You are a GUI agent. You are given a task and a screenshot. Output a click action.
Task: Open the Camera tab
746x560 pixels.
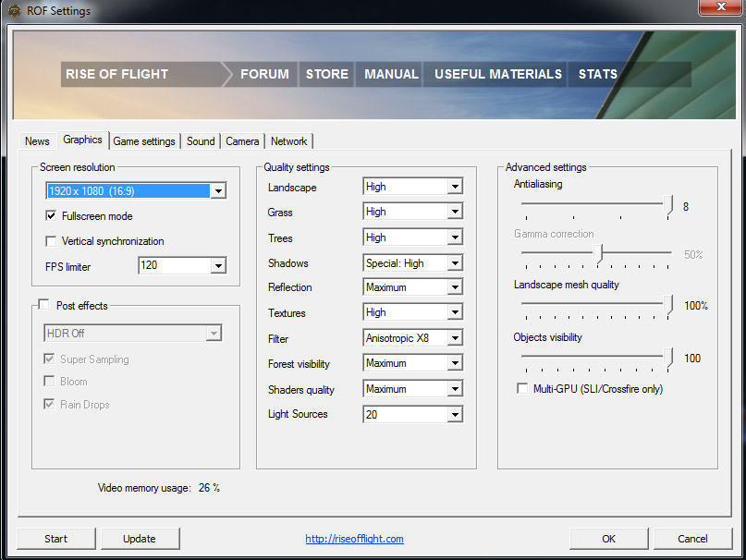[242, 141]
